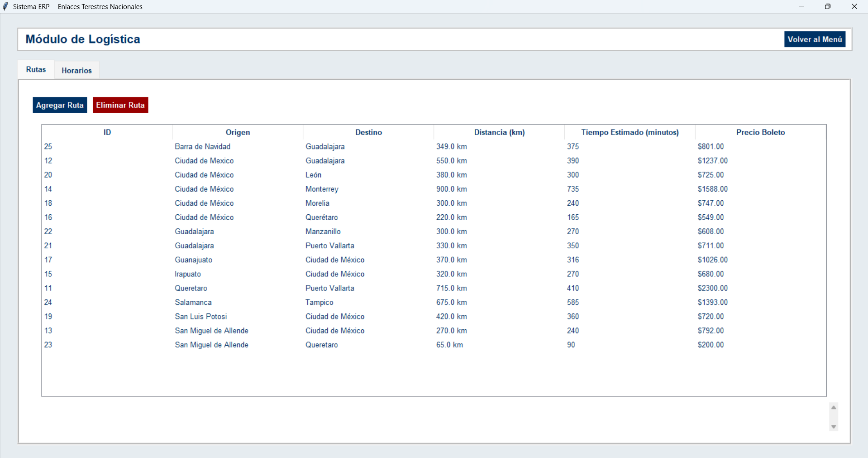
Task: Select the Ciudad de Mexico origin in row 12
Action: click(x=204, y=161)
